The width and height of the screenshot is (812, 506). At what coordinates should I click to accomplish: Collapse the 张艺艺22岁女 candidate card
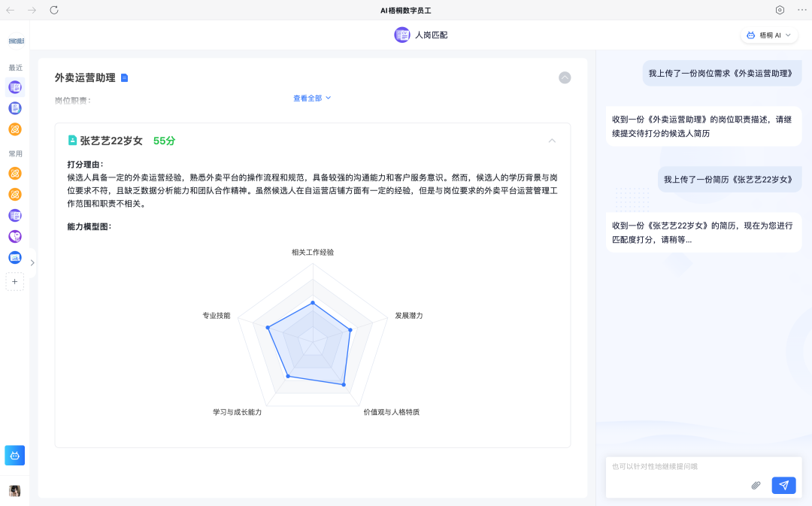pos(552,141)
